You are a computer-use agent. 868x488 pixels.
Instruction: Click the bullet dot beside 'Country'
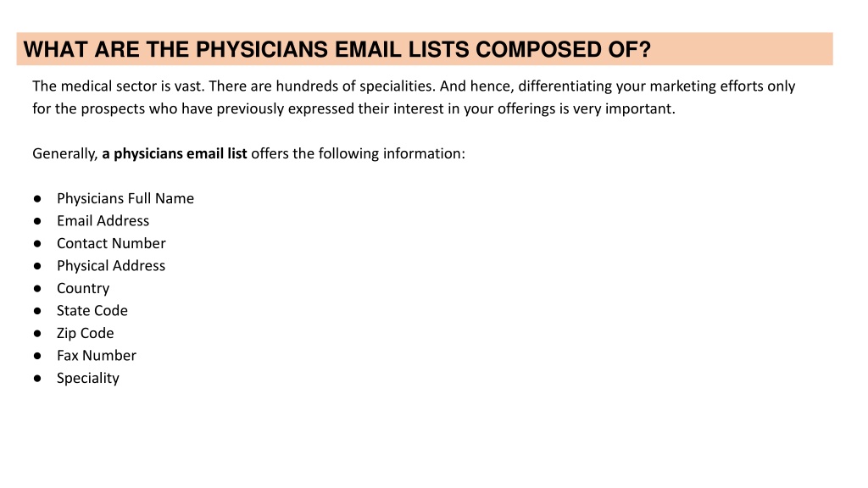pos(37,288)
